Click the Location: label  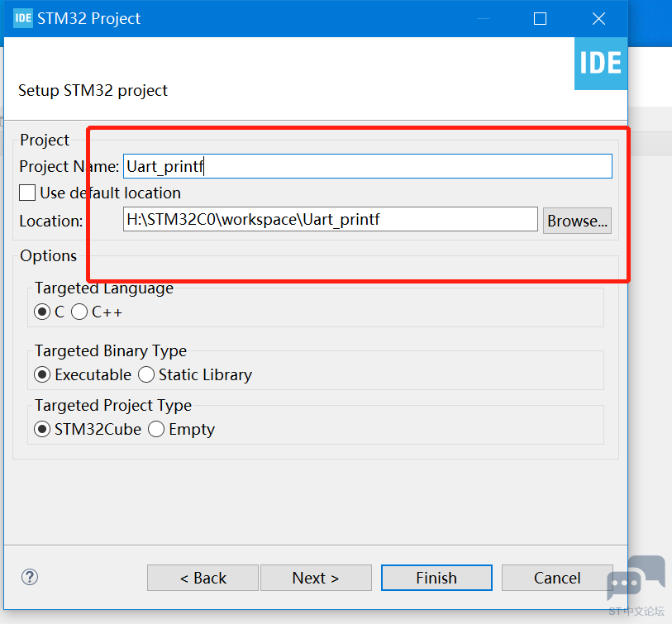point(51,221)
